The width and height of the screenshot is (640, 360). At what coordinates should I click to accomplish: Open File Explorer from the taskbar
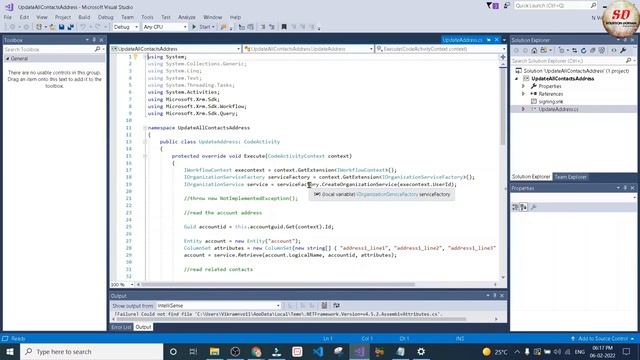(214, 351)
